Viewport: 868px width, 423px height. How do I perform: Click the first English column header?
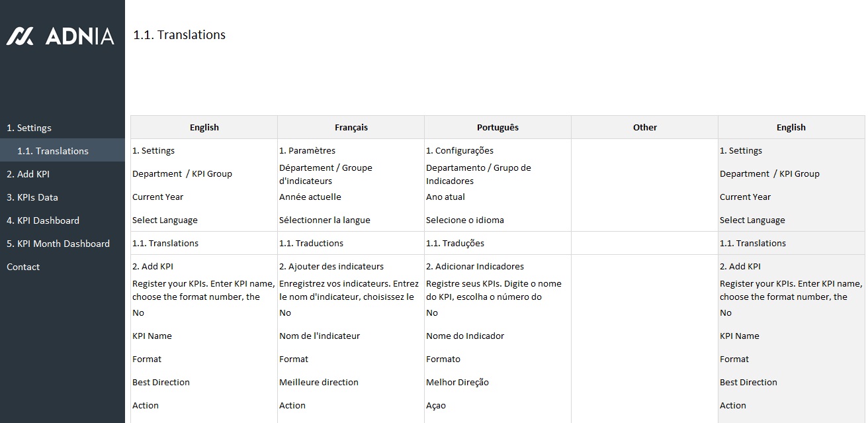(204, 127)
